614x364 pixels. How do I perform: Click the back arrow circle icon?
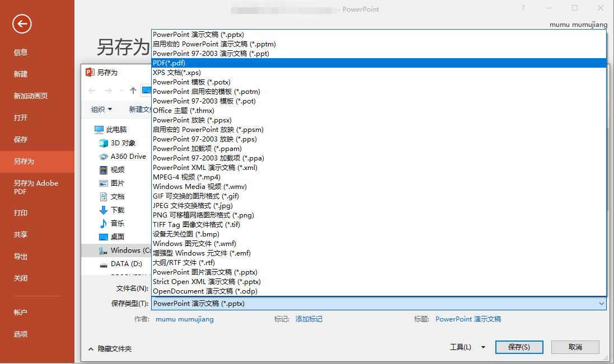tap(22, 23)
